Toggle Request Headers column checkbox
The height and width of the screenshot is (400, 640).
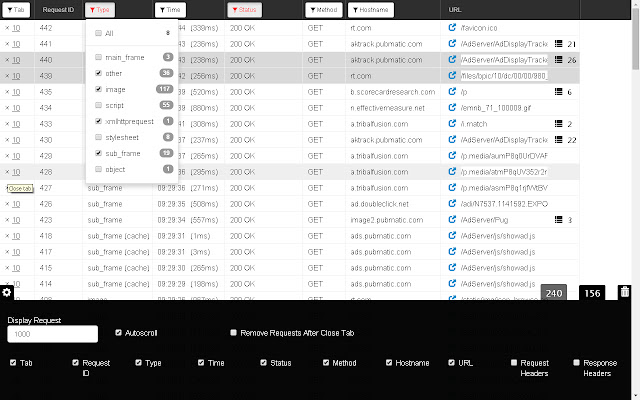[x=514, y=362]
